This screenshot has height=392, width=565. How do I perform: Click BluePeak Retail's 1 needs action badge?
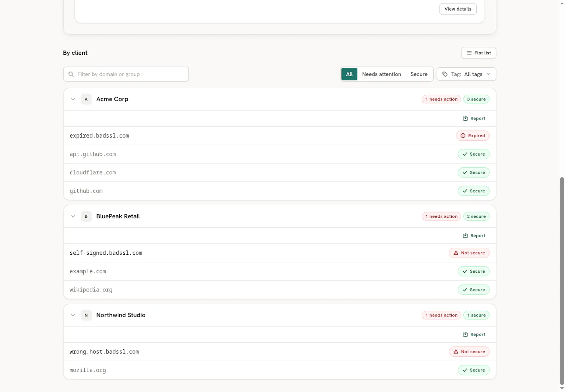pos(441,216)
